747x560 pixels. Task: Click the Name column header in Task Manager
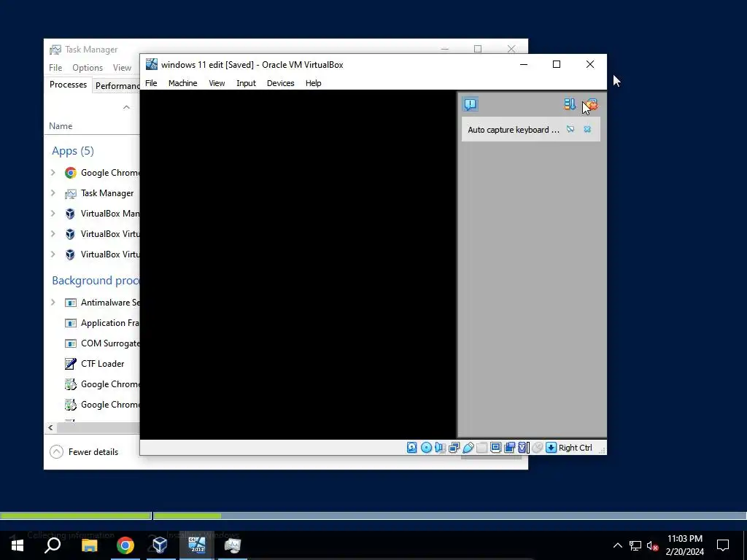tap(61, 125)
